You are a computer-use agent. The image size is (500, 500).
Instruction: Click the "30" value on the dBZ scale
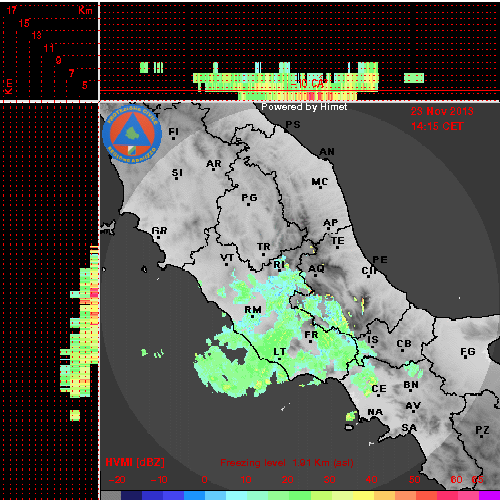click(329, 480)
